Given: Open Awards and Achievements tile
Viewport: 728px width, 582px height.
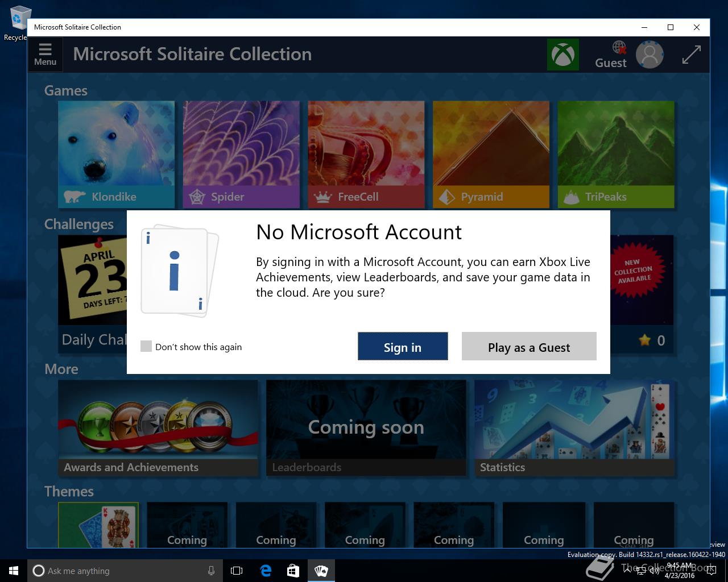Looking at the screenshot, I should click(158, 428).
